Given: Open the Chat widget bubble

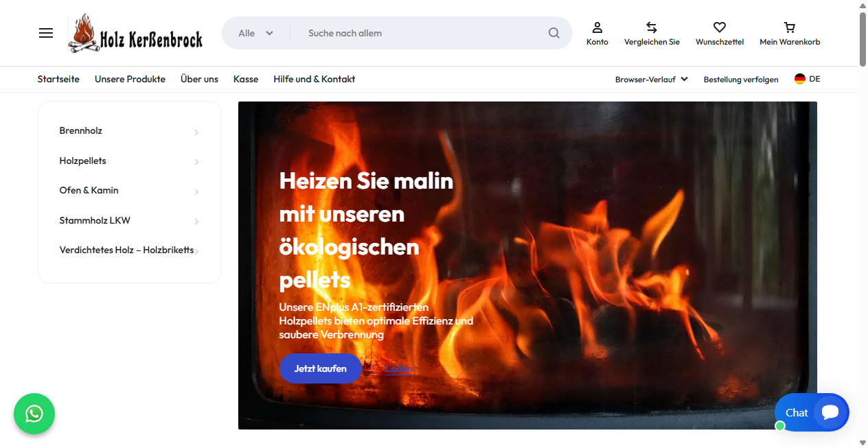Looking at the screenshot, I should (812, 412).
